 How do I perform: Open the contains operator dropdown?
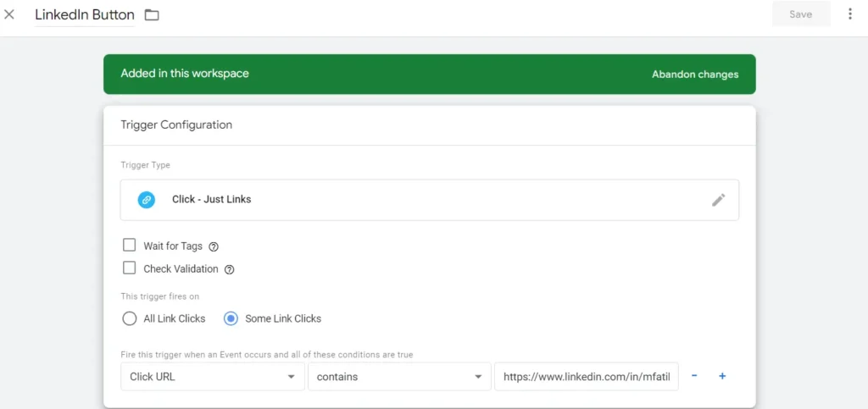tap(398, 377)
